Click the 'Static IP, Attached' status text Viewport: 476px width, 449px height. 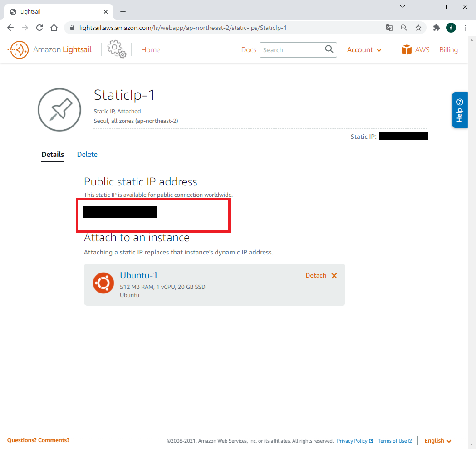tap(117, 111)
